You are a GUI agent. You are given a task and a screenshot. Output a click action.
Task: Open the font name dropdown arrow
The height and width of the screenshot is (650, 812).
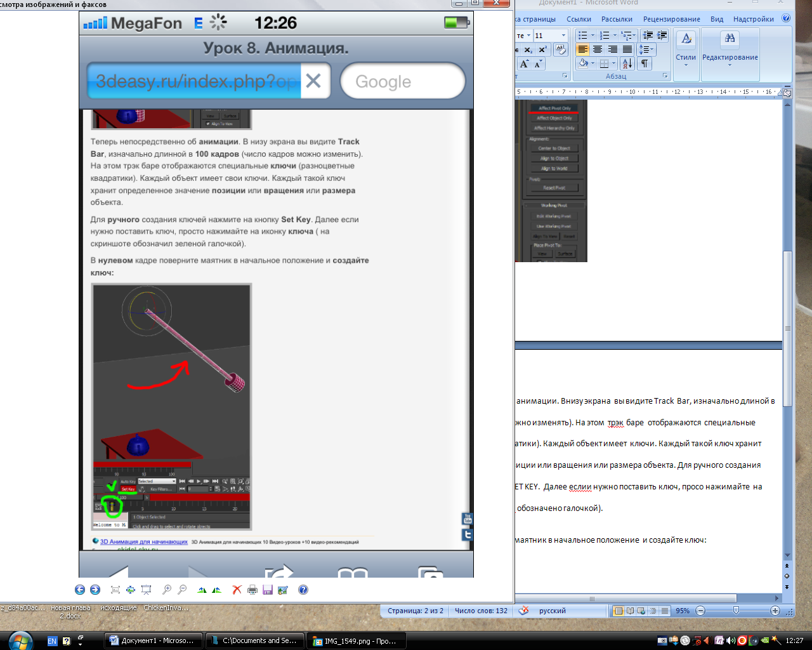(x=528, y=36)
